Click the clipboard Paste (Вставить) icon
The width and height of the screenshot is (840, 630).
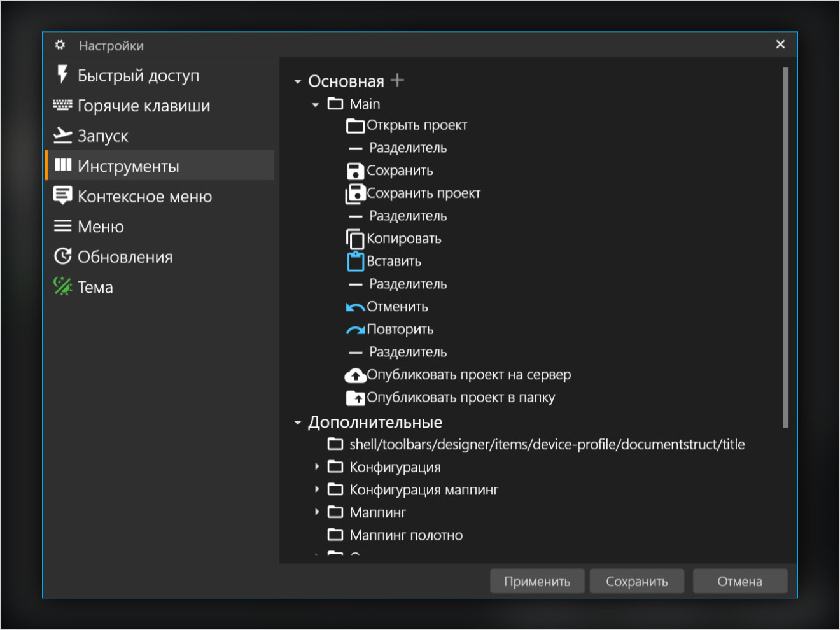tap(355, 262)
